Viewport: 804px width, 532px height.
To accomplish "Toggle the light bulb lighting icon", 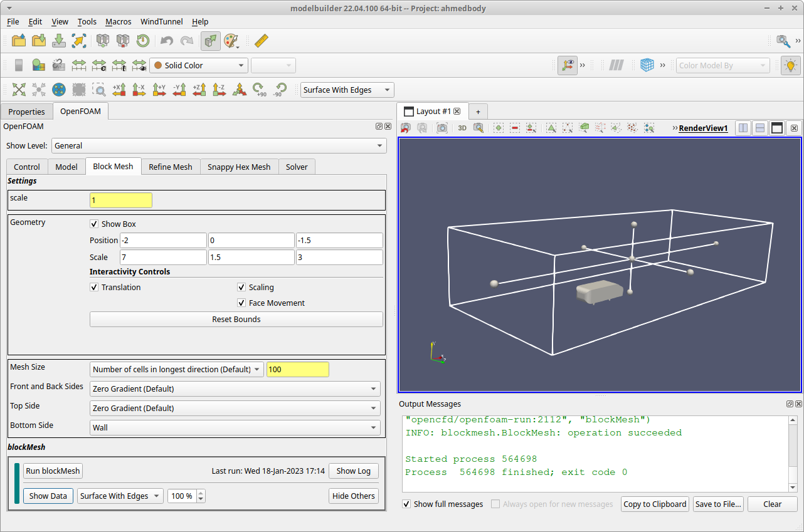I will [x=791, y=65].
